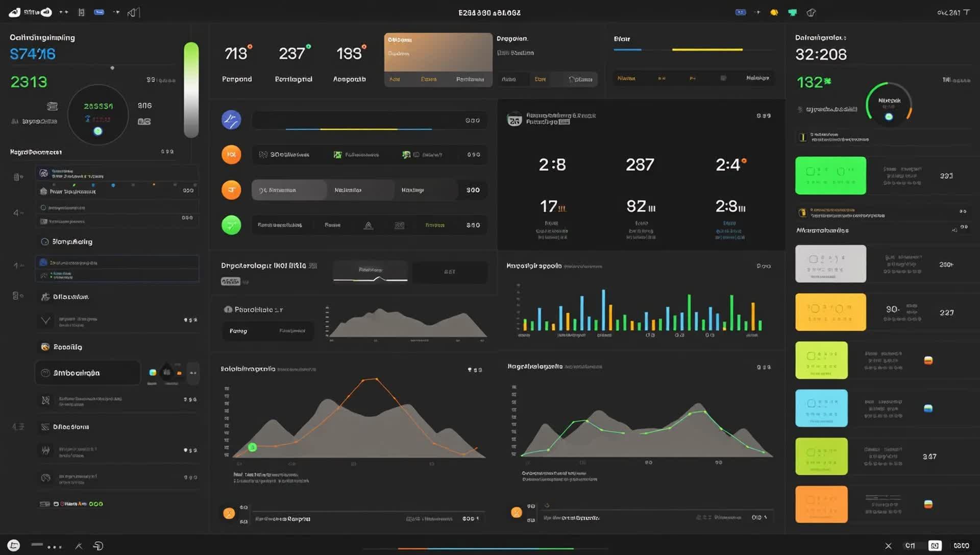Click the yellow circle icon in top bar

[x=774, y=12]
